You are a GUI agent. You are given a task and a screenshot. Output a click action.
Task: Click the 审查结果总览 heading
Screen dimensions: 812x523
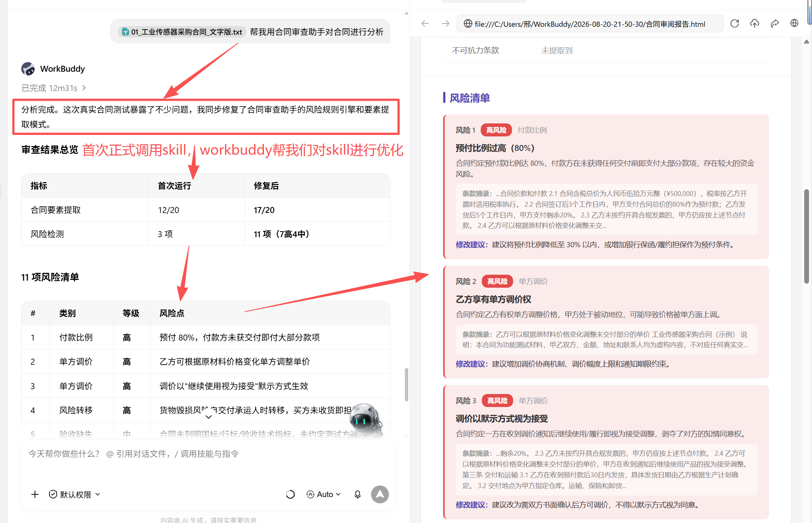[50, 150]
